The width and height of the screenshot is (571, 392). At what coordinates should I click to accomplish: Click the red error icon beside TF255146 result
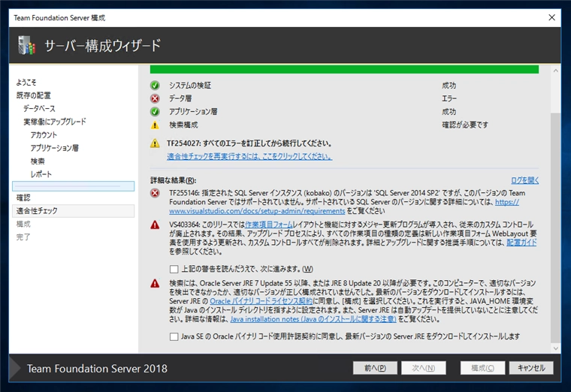[155, 193]
